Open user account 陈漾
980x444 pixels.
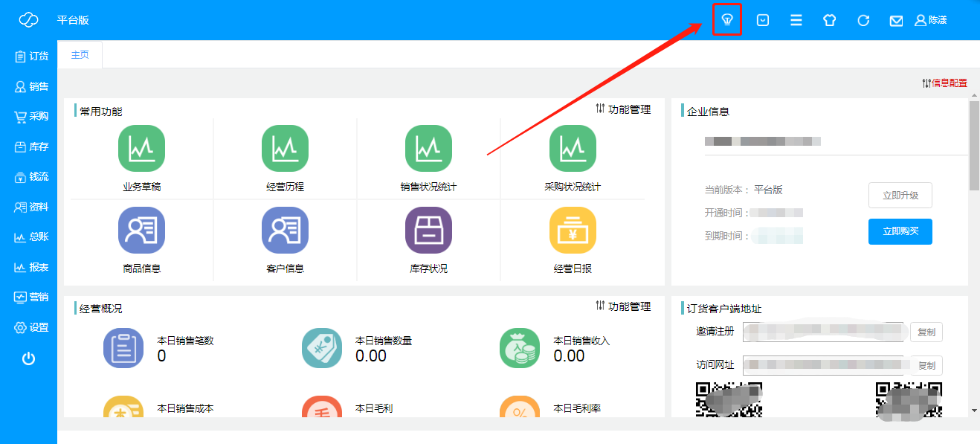click(x=931, y=20)
